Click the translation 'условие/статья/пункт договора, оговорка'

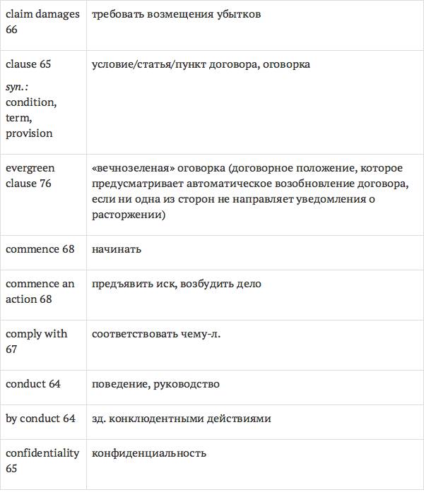coord(201,64)
